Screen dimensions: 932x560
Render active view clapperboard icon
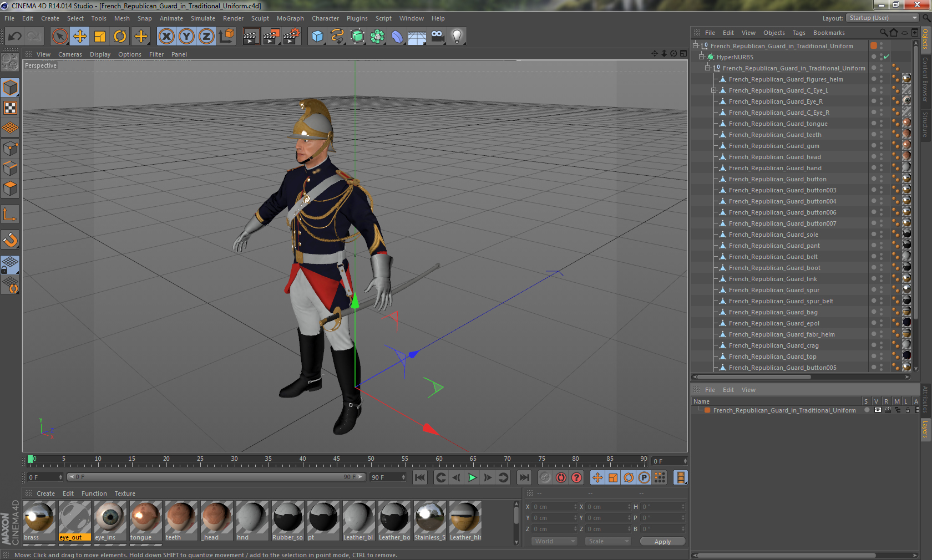[251, 37]
